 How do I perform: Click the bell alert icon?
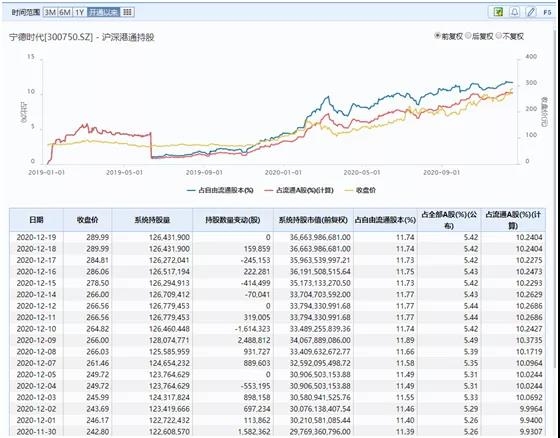(515, 12)
